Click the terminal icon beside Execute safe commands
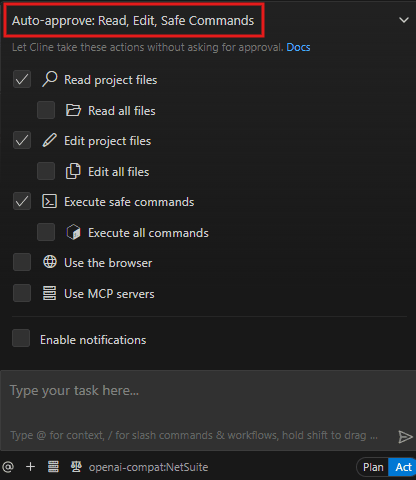 coord(50,201)
